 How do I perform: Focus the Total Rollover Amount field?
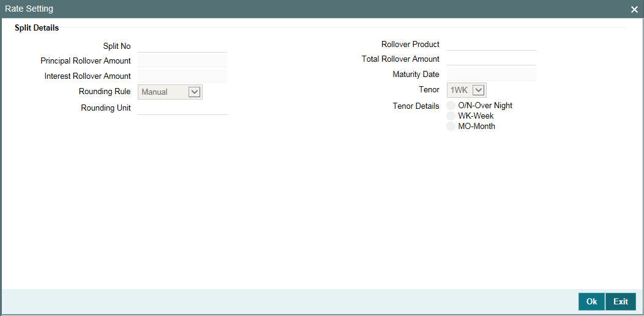491,59
